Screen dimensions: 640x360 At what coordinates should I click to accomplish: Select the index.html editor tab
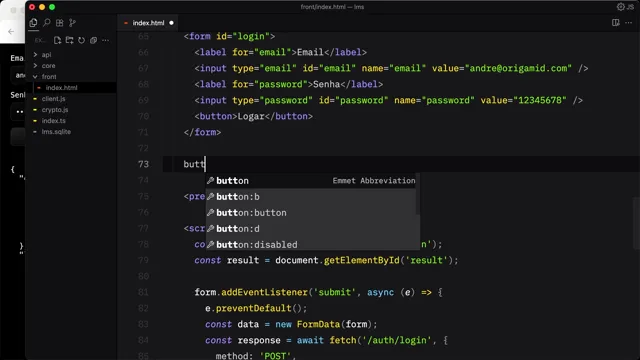148,23
